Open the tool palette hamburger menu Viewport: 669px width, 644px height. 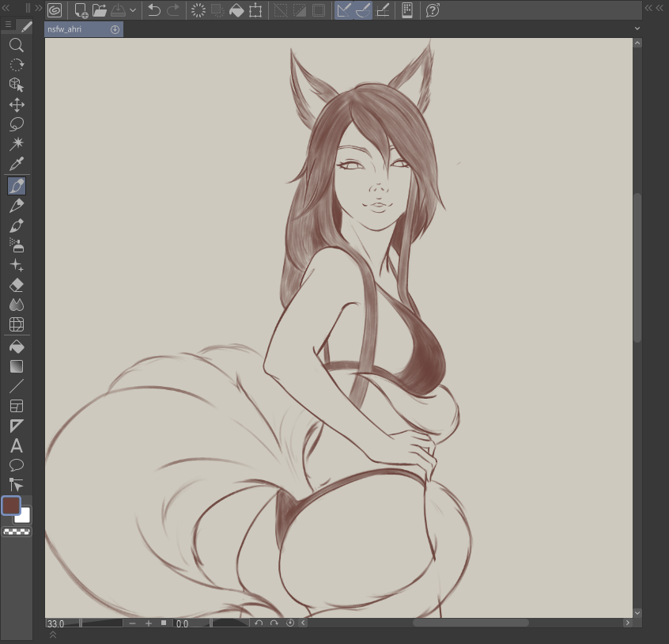(x=8, y=25)
